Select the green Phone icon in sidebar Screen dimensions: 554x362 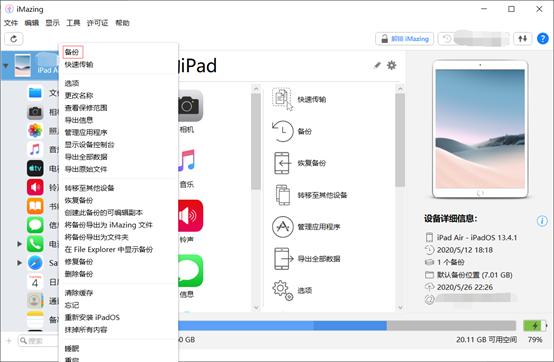(35, 244)
